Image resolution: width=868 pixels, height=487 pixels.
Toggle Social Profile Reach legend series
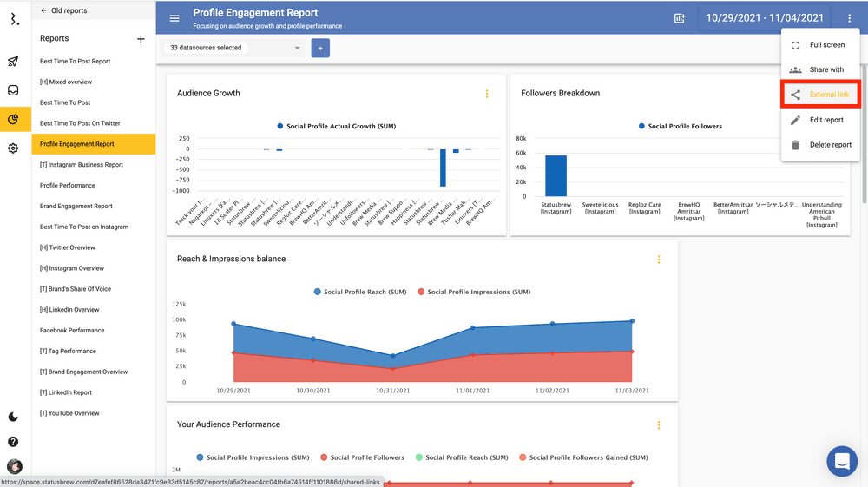point(359,293)
